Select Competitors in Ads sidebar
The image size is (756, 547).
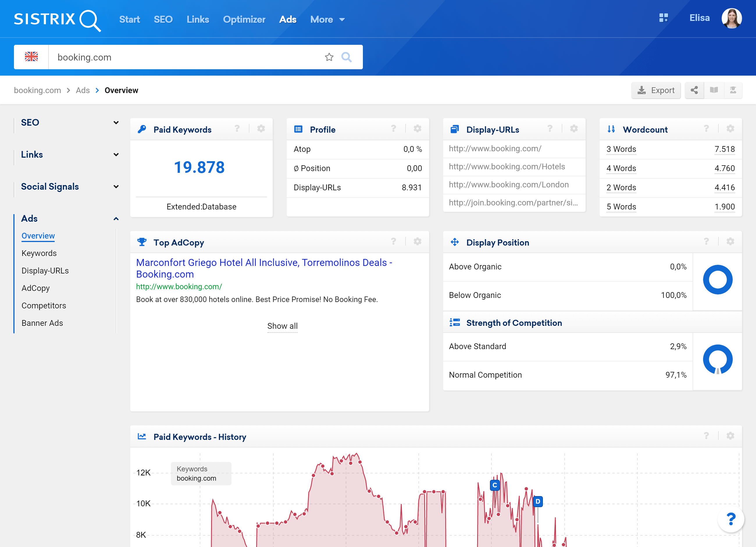44,306
